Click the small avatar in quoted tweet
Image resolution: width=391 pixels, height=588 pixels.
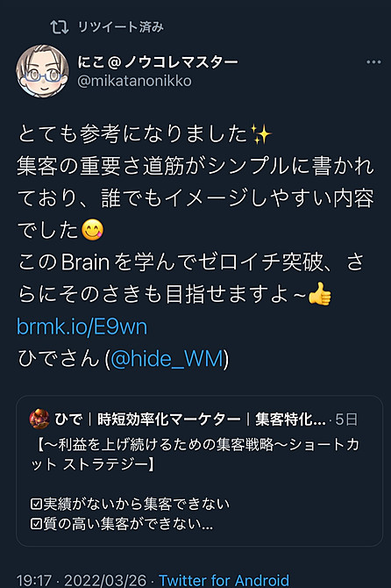coord(39,419)
